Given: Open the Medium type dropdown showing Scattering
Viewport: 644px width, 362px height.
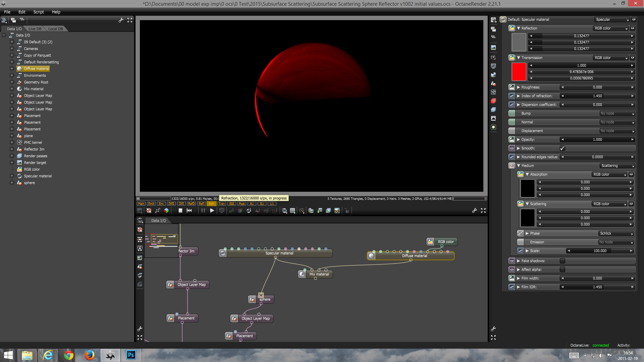Looking at the screenshot, I should 617,166.
